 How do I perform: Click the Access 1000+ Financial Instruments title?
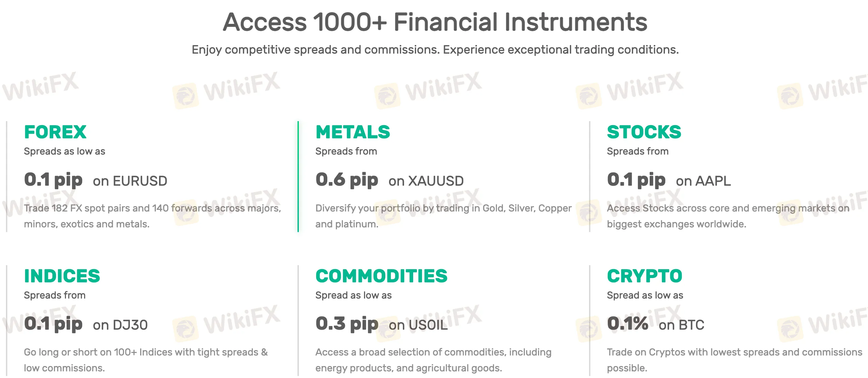click(x=435, y=22)
